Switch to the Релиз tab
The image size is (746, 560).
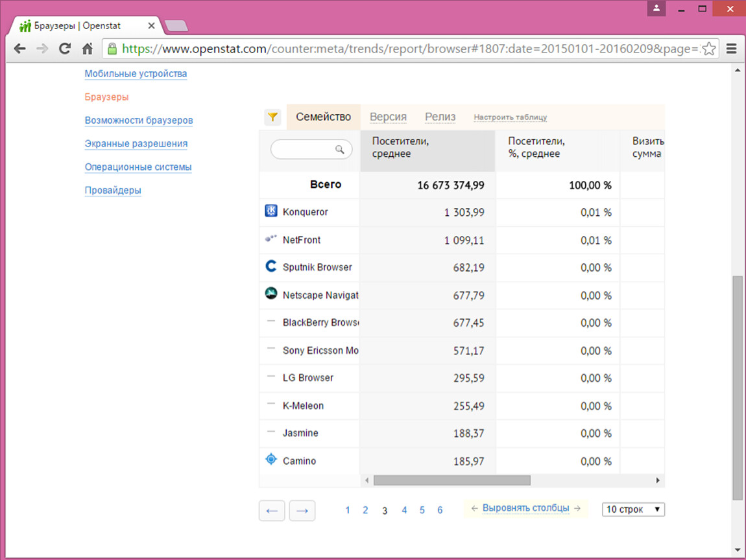(440, 117)
